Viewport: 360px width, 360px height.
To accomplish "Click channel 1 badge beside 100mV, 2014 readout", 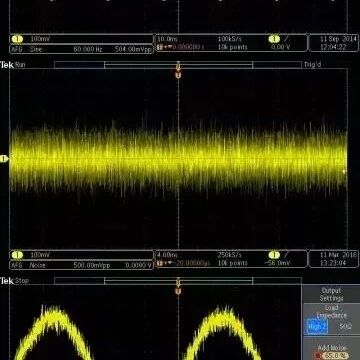I will tap(17, 39).
